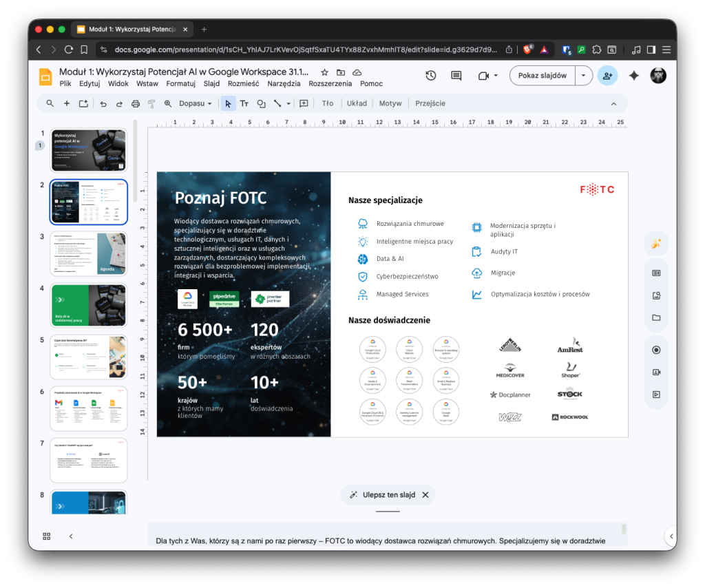Open the Gemini sparkle assistant
Screen dimensions: 705x588
tap(634, 76)
